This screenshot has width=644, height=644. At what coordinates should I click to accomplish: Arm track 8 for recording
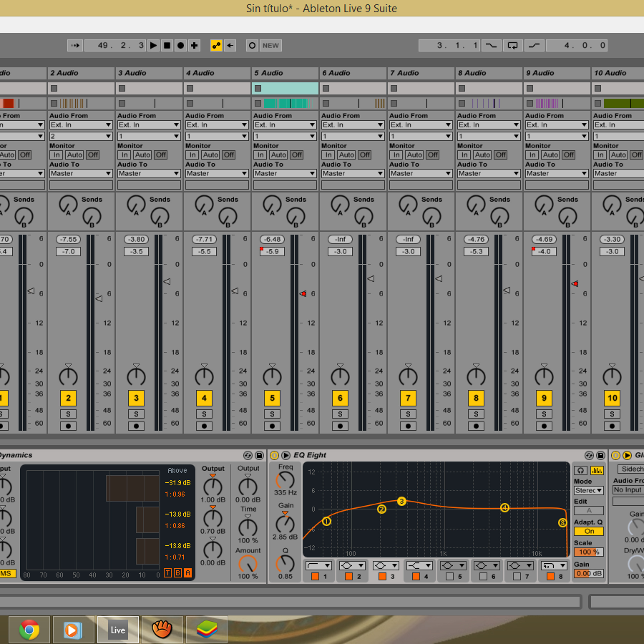[x=476, y=426]
